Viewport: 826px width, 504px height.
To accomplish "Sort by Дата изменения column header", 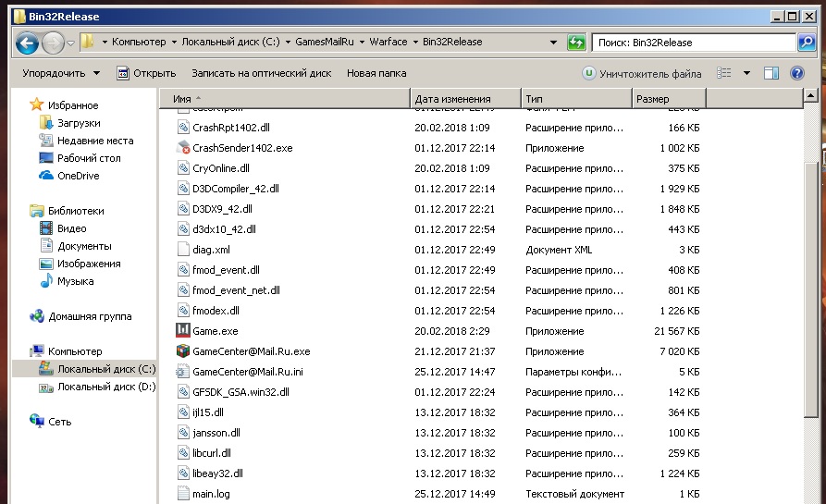I will click(x=465, y=98).
